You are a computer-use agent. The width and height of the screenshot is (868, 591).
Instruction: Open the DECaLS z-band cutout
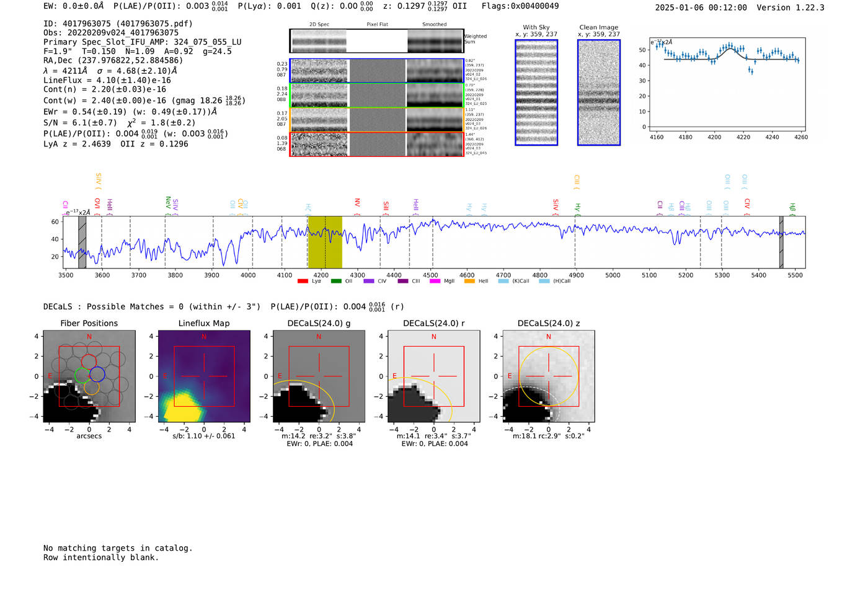tap(548, 376)
